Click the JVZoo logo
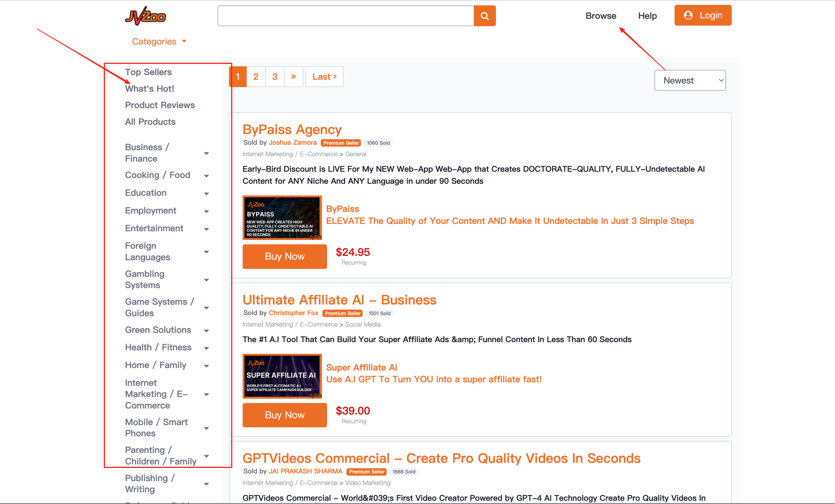This screenshot has height=504, width=835. tap(146, 17)
